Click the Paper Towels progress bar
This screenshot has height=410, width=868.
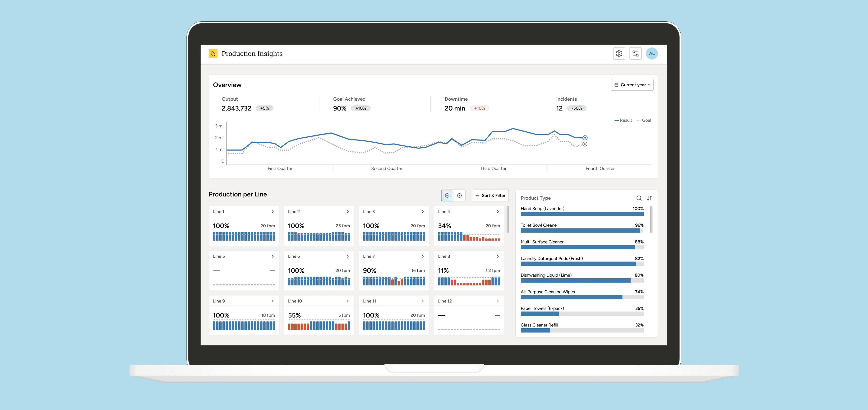(582, 314)
